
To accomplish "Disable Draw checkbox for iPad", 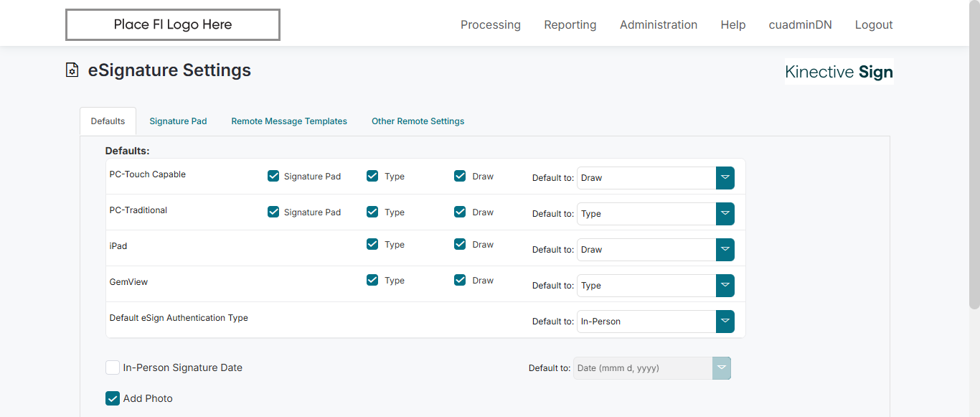I will point(460,244).
